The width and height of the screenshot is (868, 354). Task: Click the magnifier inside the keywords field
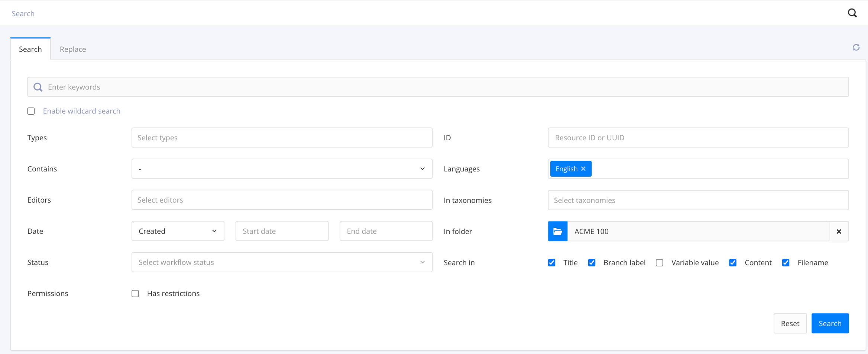coord(38,87)
